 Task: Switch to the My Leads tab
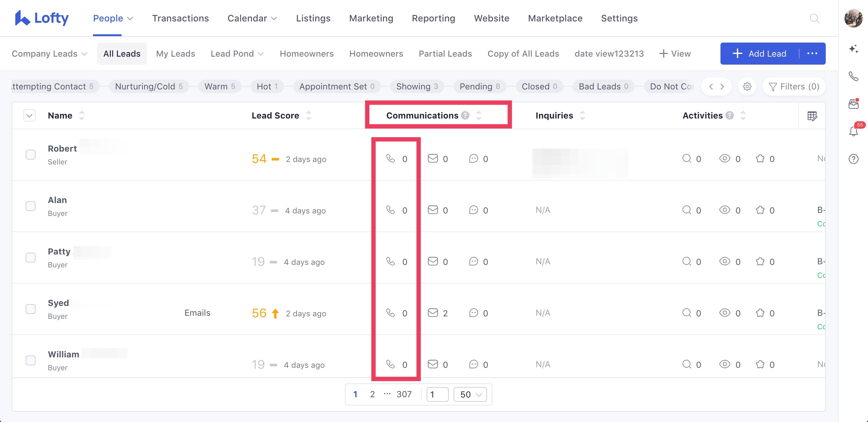coord(175,54)
